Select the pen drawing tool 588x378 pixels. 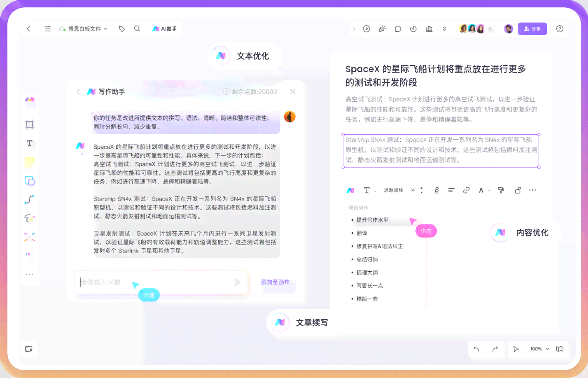30,218
